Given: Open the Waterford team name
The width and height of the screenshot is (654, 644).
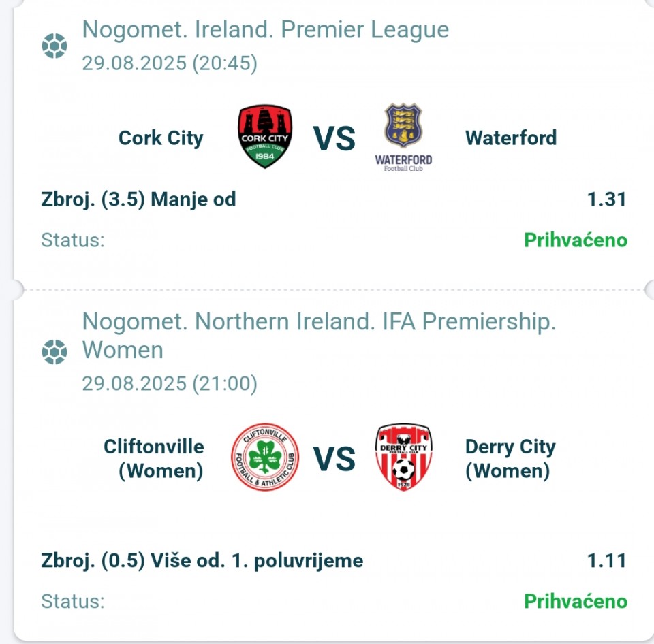Looking at the screenshot, I should click(x=511, y=138).
